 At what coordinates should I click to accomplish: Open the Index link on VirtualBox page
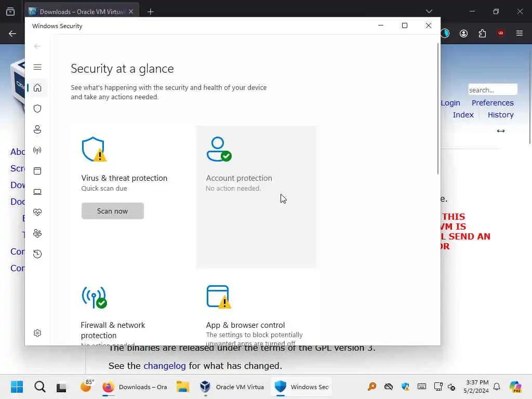tap(463, 115)
